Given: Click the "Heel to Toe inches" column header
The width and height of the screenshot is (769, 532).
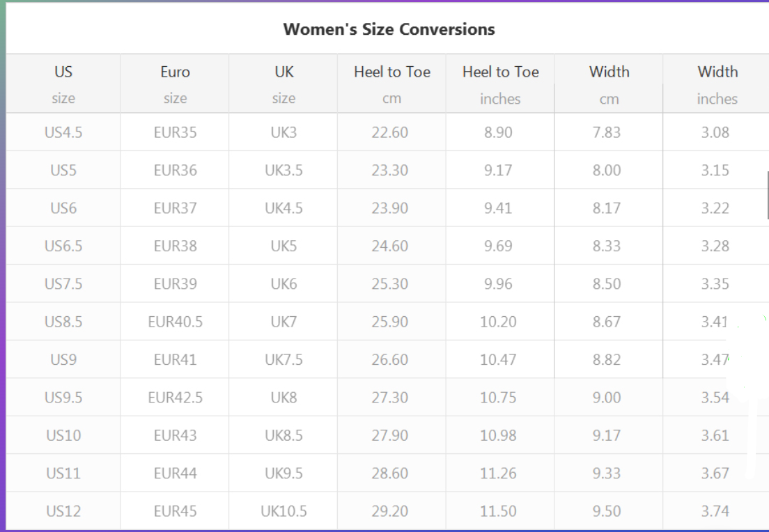Looking at the screenshot, I should pyautogui.click(x=500, y=84).
